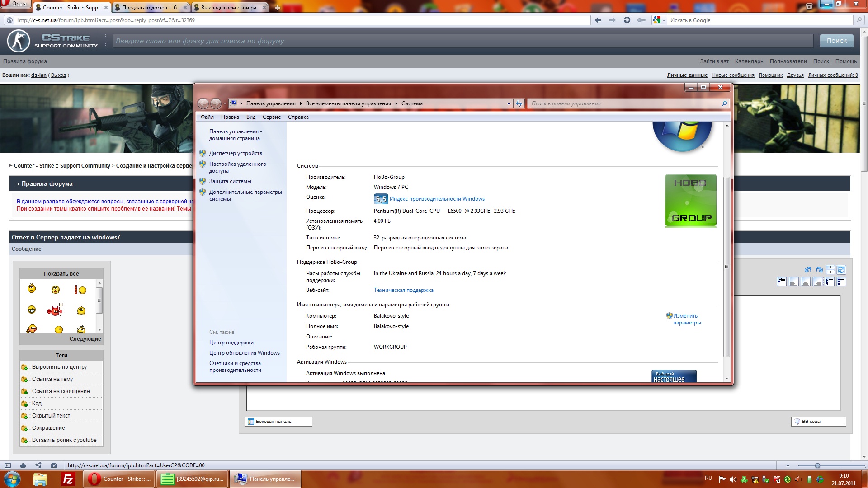This screenshot has height=488, width=868.
Task: Click 'Следующие' to show more smileys
Action: coord(85,339)
